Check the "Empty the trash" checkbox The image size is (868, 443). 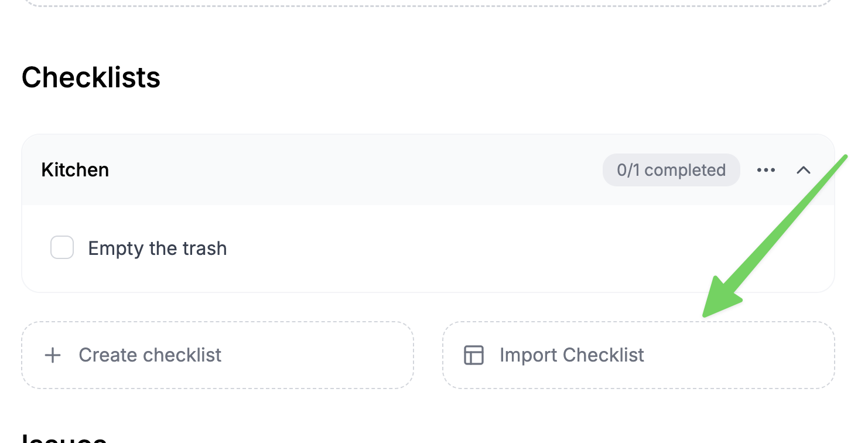click(62, 248)
